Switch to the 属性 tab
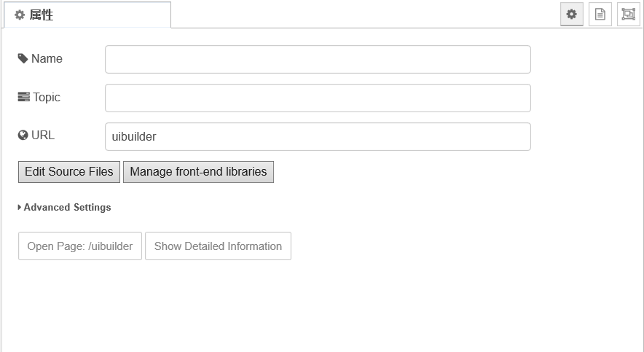 pos(87,15)
